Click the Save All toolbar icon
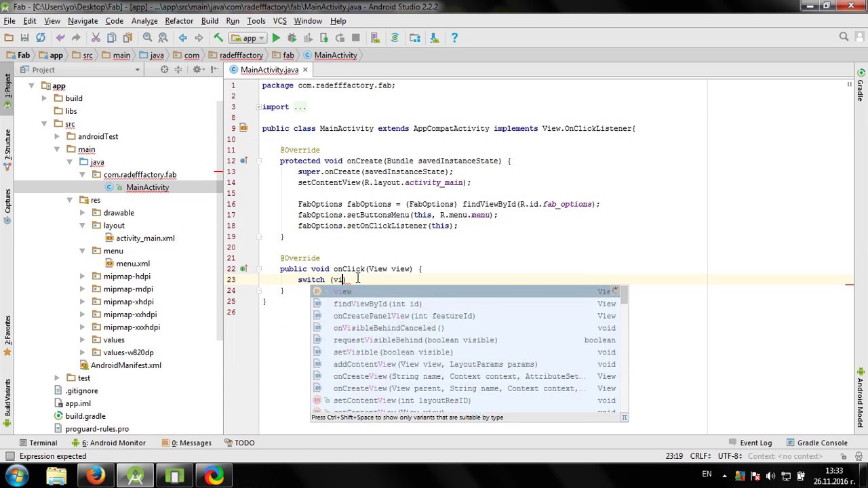This screenshot has height=488, width=868. [24, 38]
